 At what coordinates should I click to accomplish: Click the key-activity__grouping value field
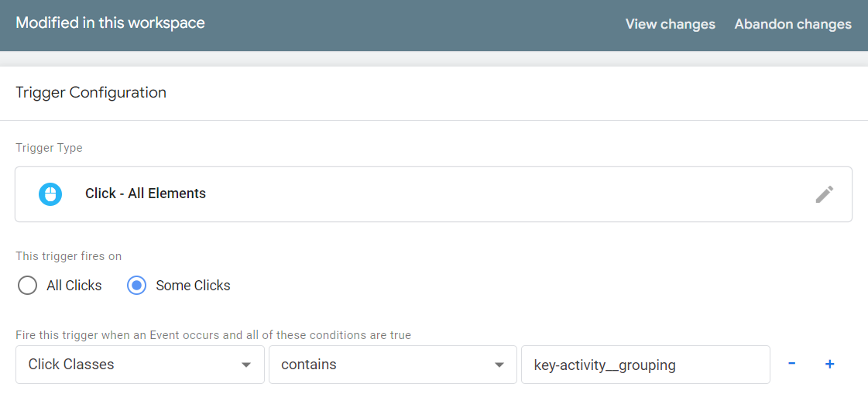pyautogui.click(x=645, y=365)
